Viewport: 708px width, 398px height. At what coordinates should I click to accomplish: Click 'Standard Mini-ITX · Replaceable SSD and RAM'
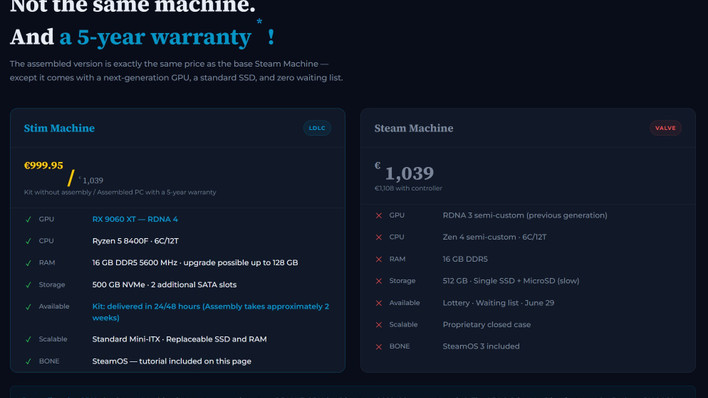point(179,339)
